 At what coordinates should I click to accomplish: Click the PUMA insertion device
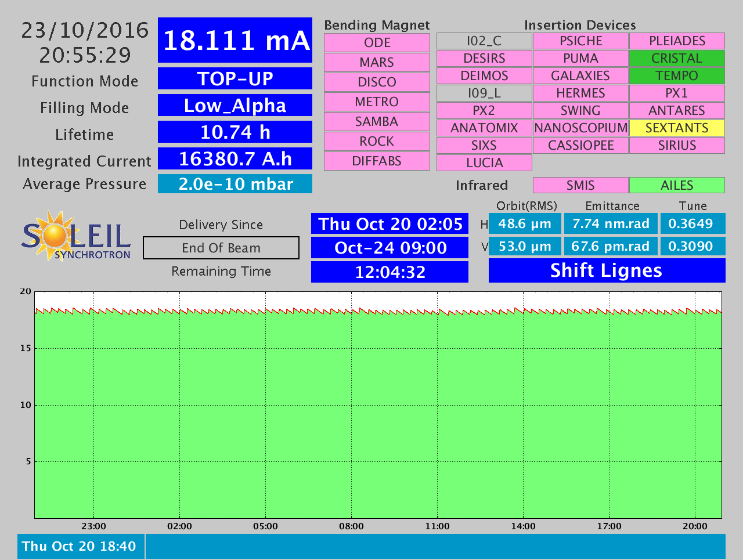(580, 59)
